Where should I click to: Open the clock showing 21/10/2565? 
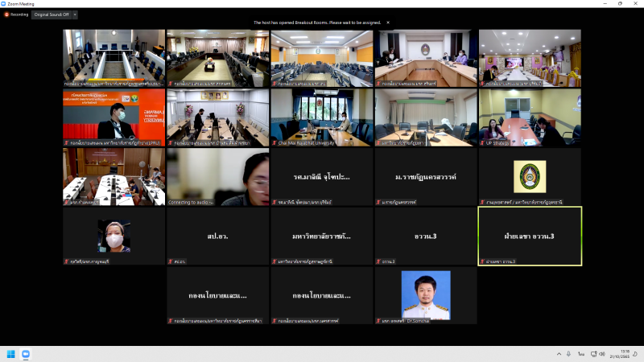(619, 354)
